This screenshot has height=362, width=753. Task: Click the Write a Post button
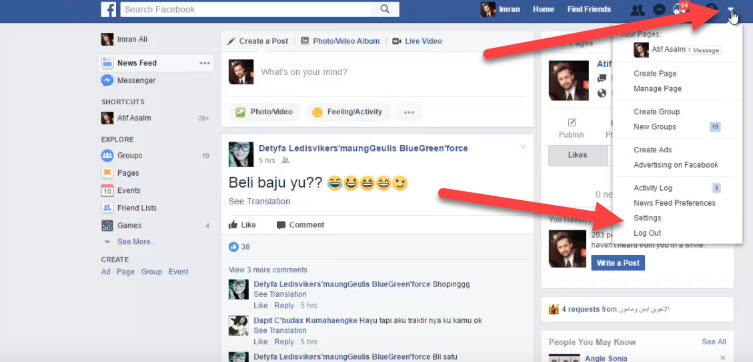[x=618, y=263]
